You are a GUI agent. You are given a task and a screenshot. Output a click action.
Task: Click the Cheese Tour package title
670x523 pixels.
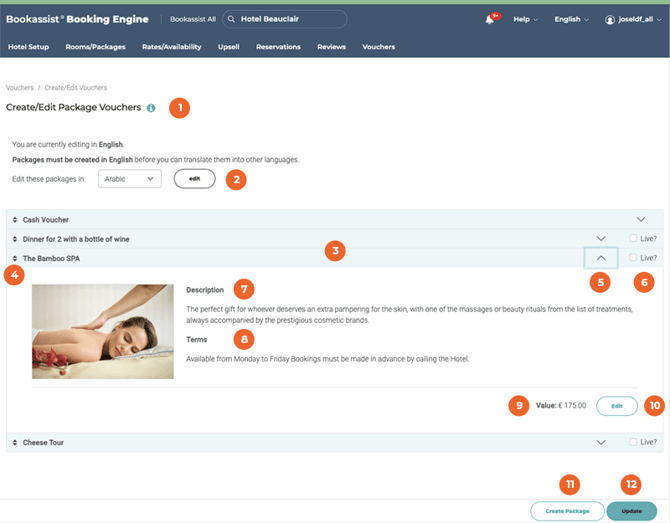(43, 443)
